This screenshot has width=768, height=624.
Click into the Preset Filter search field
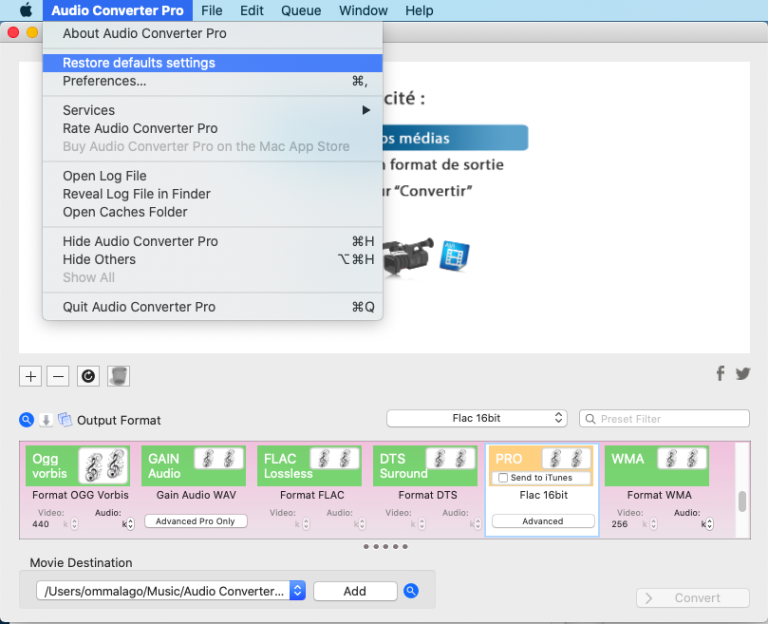point(664,419)
